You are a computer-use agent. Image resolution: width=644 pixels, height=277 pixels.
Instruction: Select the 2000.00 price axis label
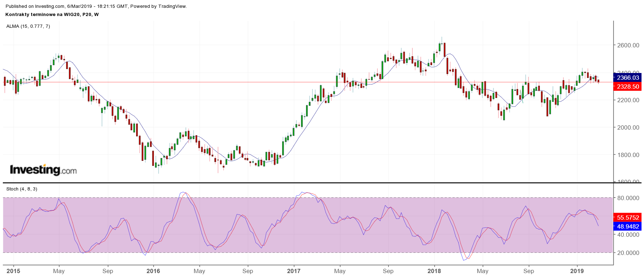628,127
